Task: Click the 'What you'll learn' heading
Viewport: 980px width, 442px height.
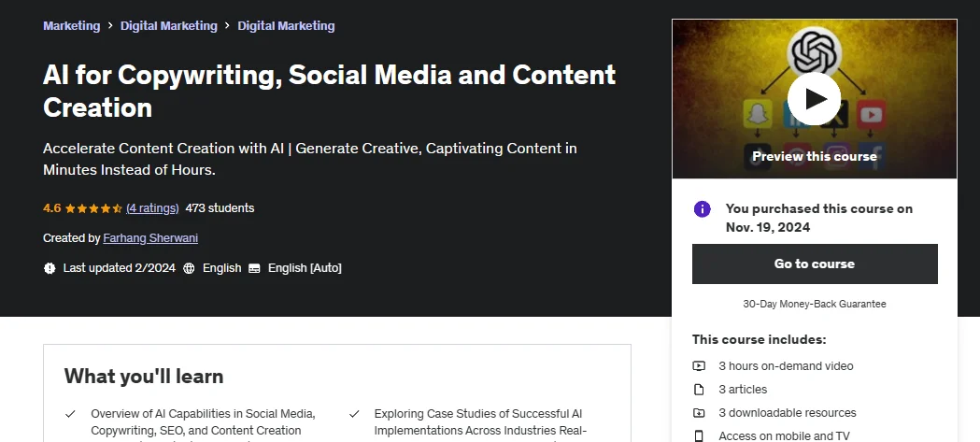Action: [x=144, y=377]
